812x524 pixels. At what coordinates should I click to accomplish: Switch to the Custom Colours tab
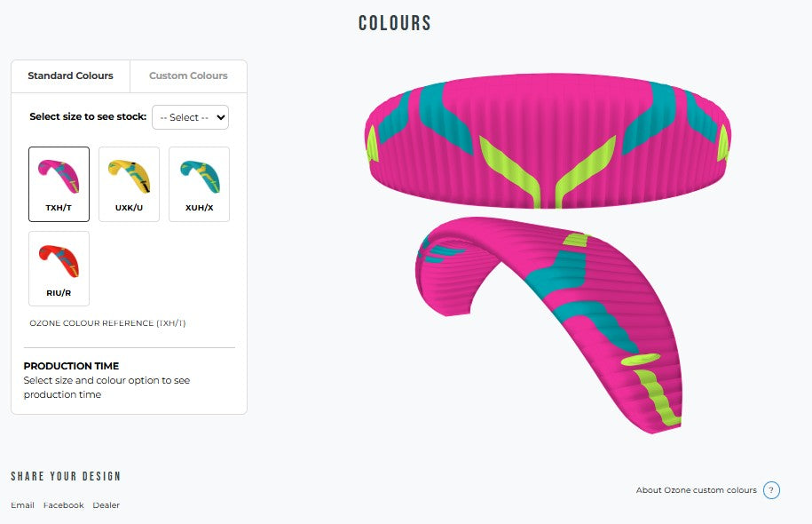[188, 75]
